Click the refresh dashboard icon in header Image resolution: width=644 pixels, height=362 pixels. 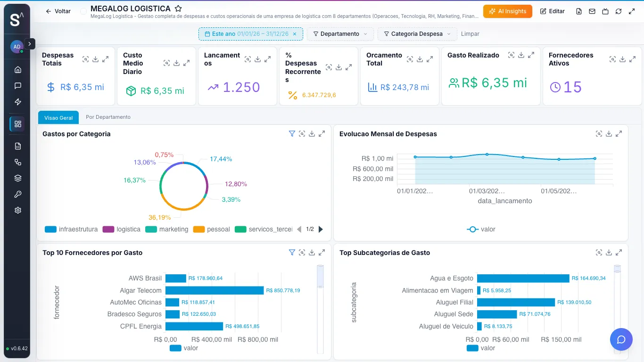click(x=619, y=11)
